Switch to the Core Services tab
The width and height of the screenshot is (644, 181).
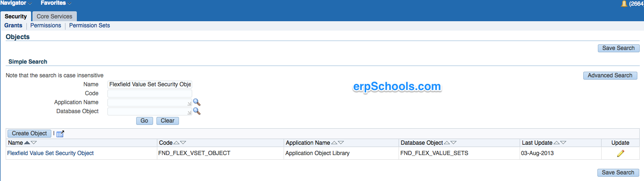(55, 16)
